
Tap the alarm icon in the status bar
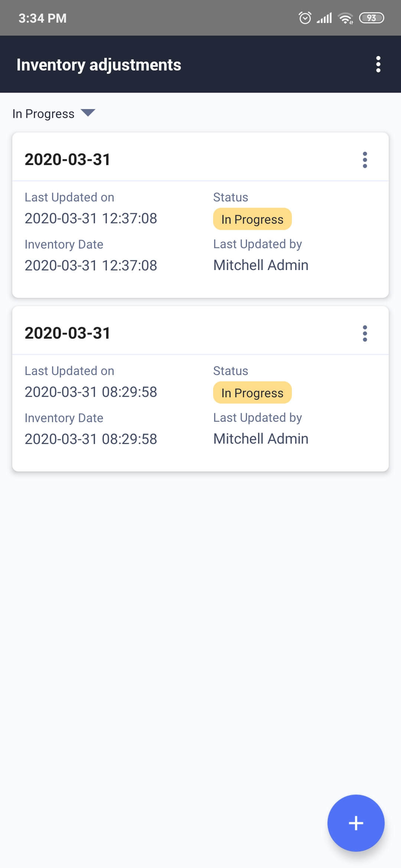[305, 18]
